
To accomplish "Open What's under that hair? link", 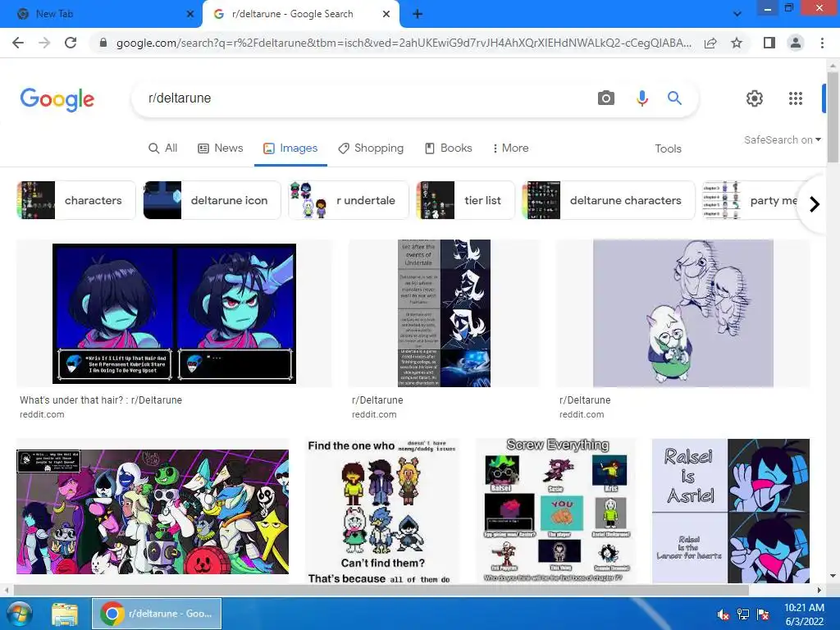I will tap(101, 400).
